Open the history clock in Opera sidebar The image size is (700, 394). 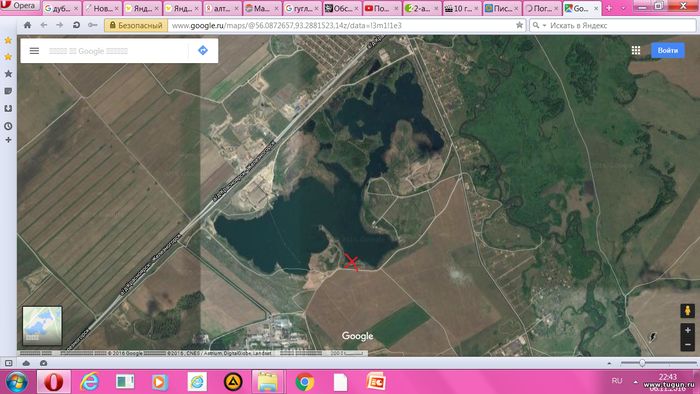(8, 126)
